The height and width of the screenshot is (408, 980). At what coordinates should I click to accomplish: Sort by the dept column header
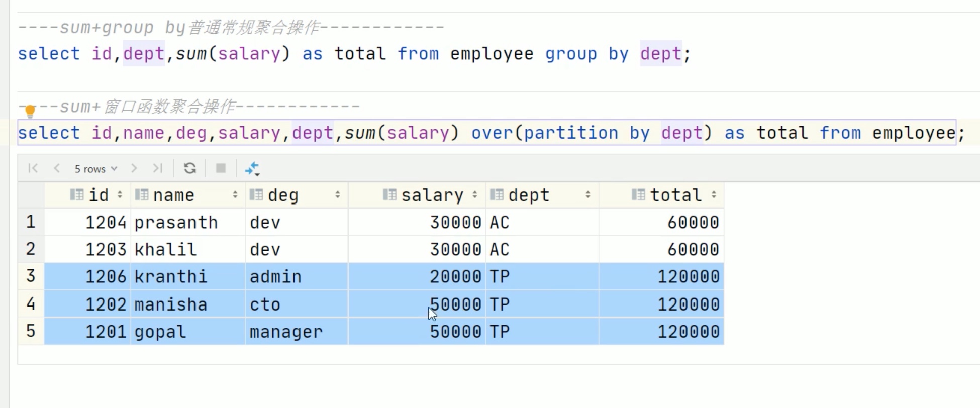tap(542, 195)
